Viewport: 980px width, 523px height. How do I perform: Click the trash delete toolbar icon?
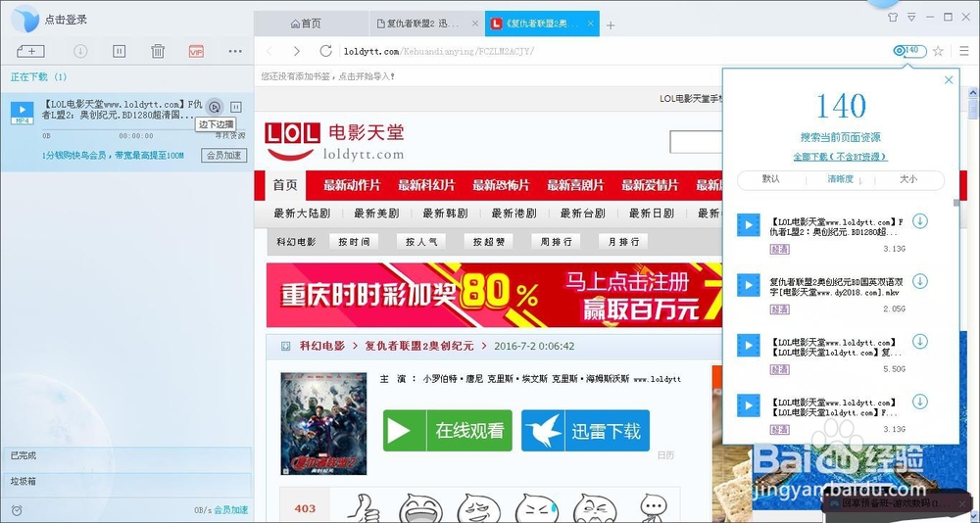click(x=158, y=51)
